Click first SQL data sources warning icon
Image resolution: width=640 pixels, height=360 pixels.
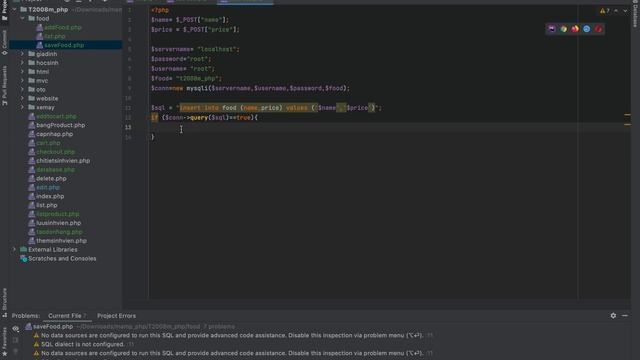point(36,336)
